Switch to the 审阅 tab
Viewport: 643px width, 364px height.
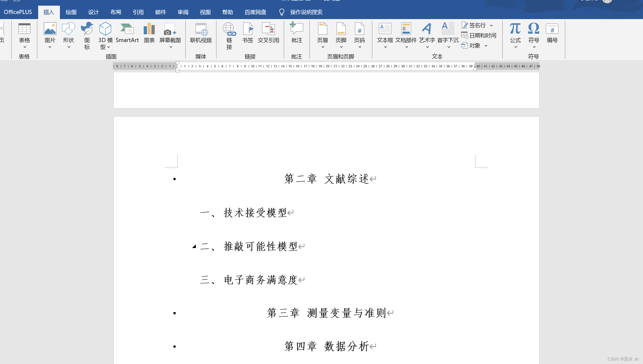[183, 12]
